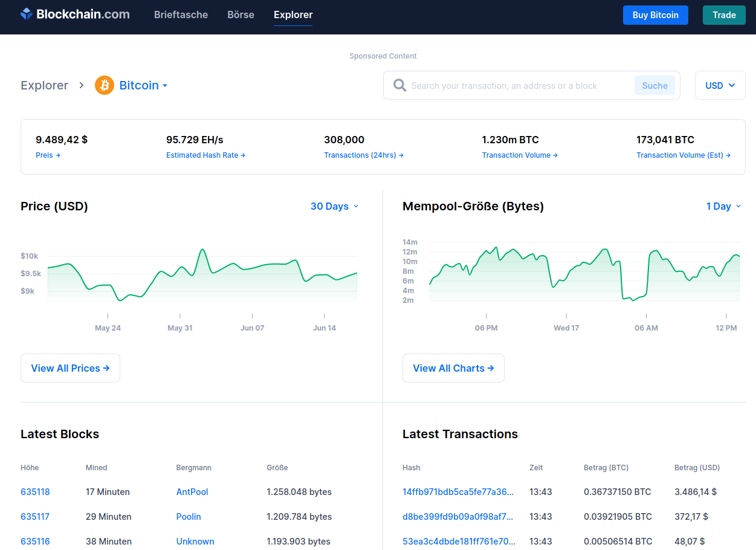Change the 30 Days price range dropdown
This screenshot has height=550, width=756.
pos(334,206)
